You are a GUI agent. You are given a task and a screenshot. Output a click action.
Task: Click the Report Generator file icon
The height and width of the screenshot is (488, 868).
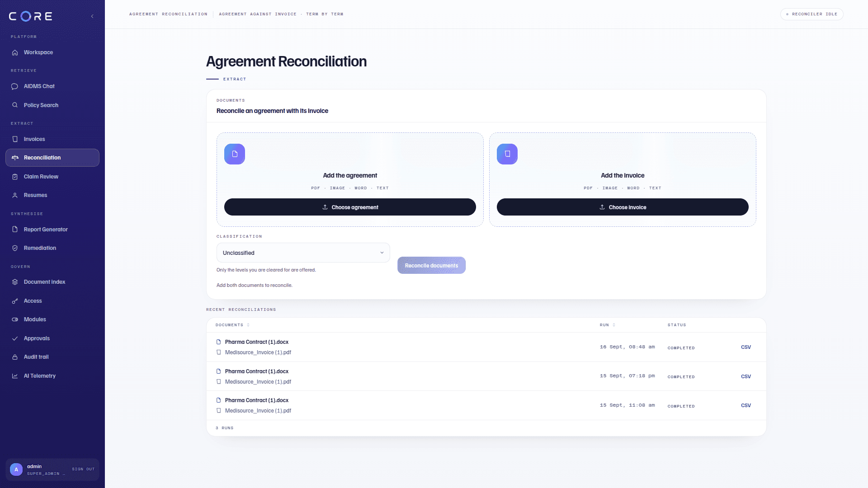[x=15, y=230]
